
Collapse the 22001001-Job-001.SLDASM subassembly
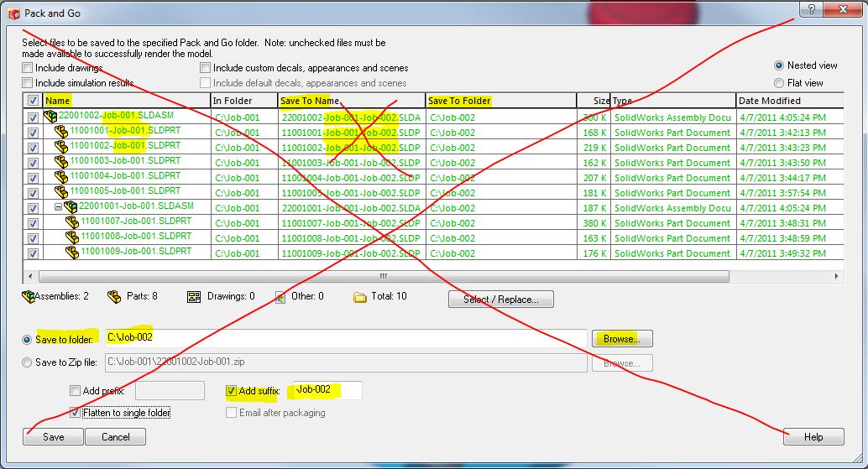click(x=58, y=207)
